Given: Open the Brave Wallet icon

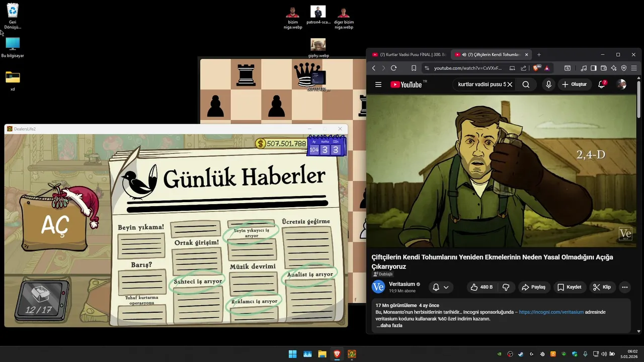Looking at the screenshot, I should (x=604, y=68).
